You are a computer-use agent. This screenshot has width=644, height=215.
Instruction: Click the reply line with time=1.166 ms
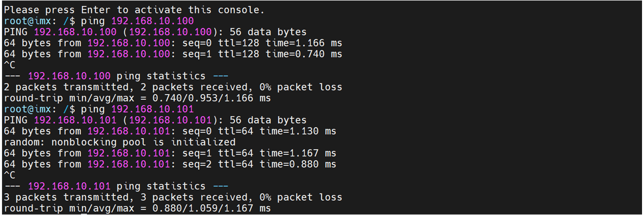pyautogui.click(x=173, y=43)
